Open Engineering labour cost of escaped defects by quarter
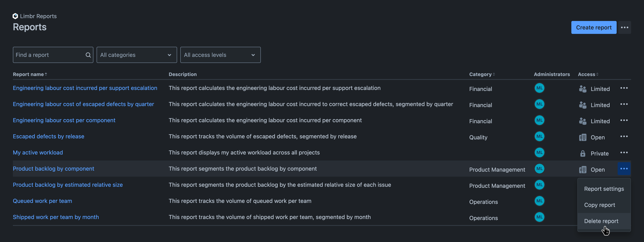The image size is (644, 242). click(83, 104)
